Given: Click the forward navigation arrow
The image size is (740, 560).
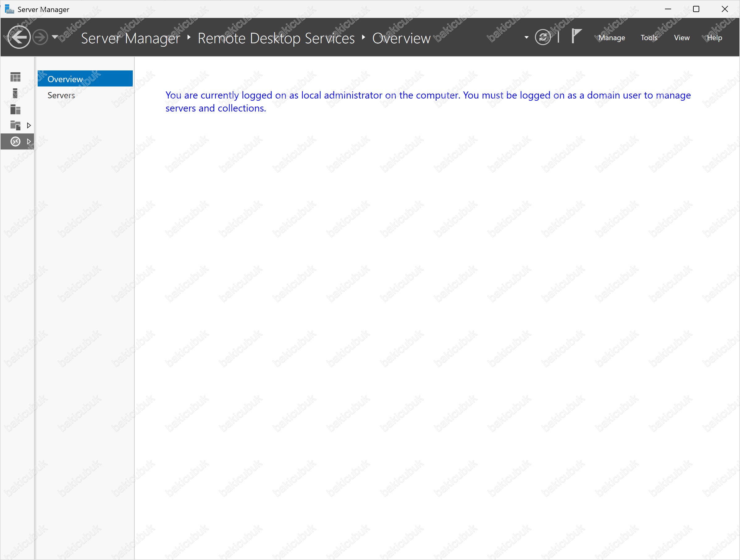Looking at the screenshot, I should click(40, 37).
